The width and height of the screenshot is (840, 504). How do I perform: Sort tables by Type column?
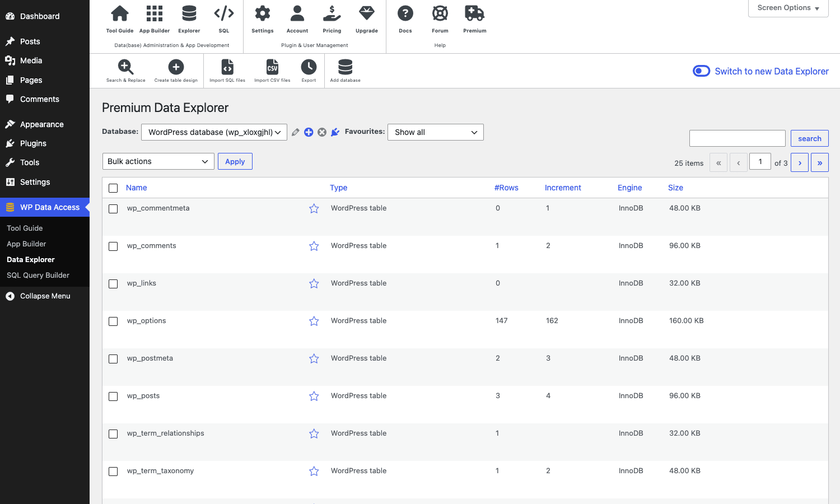coord(339,188)
